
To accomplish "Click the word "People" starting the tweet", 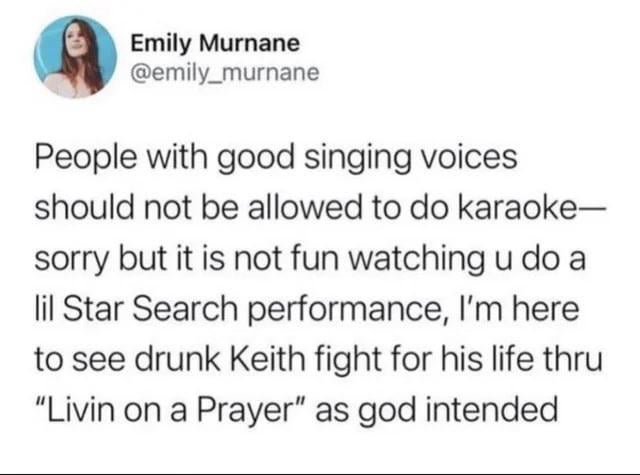I will coord(86,159).
